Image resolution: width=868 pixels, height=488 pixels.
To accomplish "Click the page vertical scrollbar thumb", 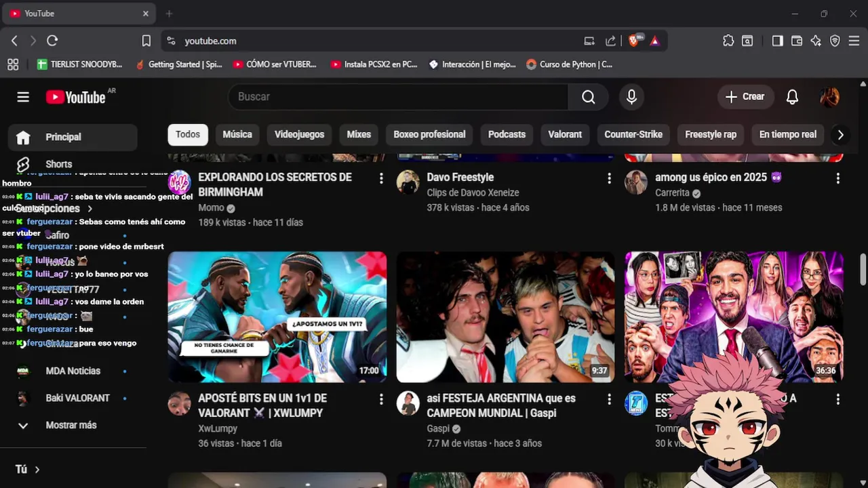I will 863,270.
